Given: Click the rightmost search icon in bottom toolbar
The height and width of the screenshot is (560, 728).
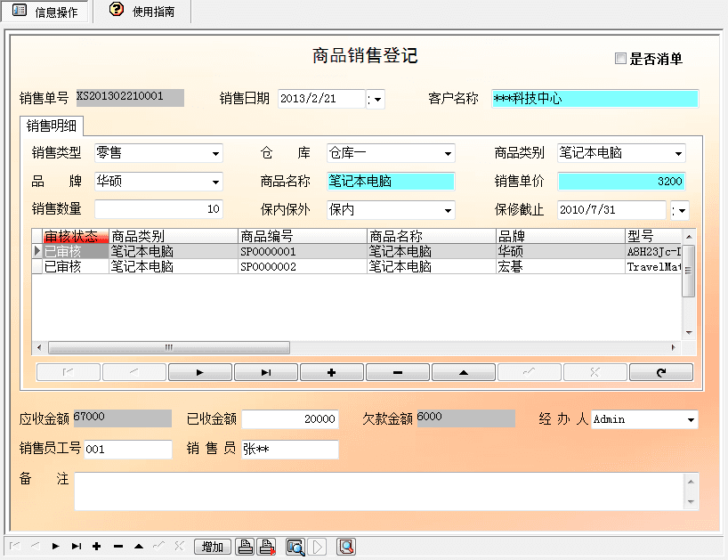Looking at the screenshot, I should coord(345,547).
